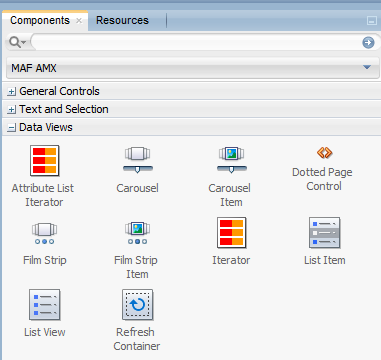Click the search magnifier options icon
381x360 pixels.
(x=17, y=42)
